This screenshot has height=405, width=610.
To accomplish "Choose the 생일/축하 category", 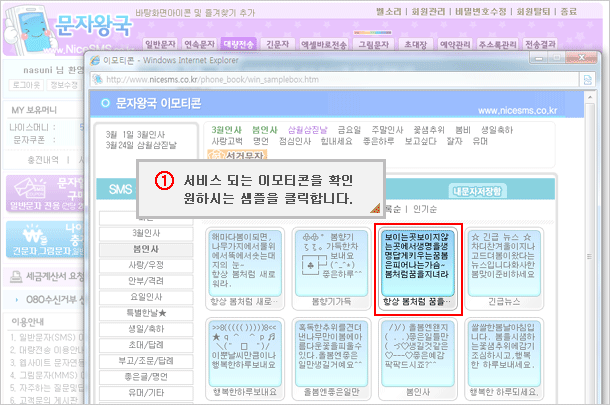I will (x=146, y=329).
